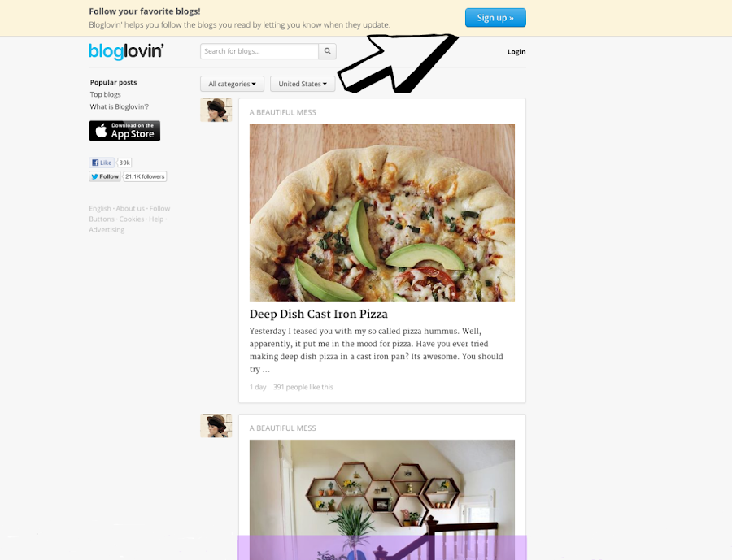Click the Login link

516,52
